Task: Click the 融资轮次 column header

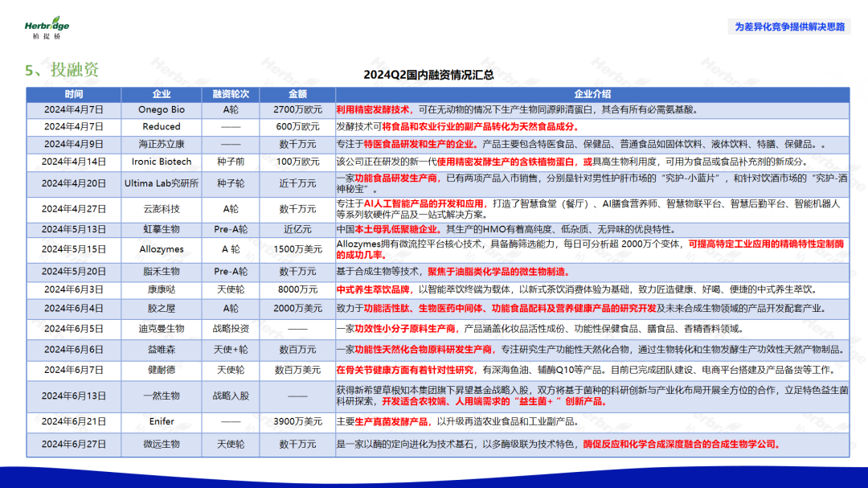Action: (231, 94)
